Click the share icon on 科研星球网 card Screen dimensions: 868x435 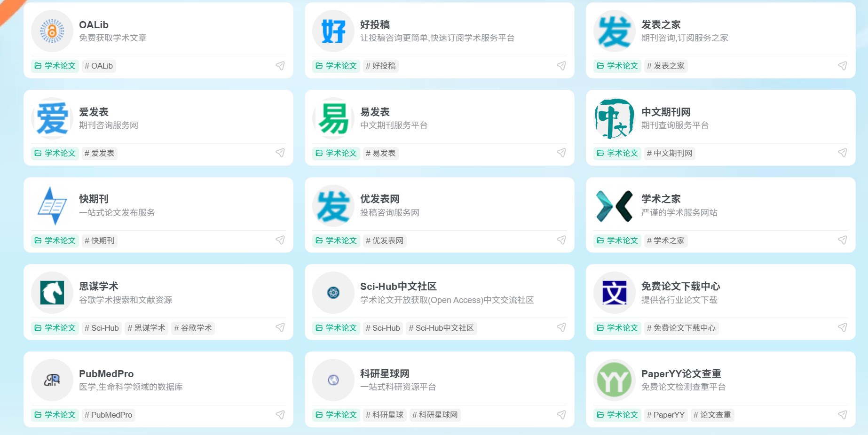point(561,415)
